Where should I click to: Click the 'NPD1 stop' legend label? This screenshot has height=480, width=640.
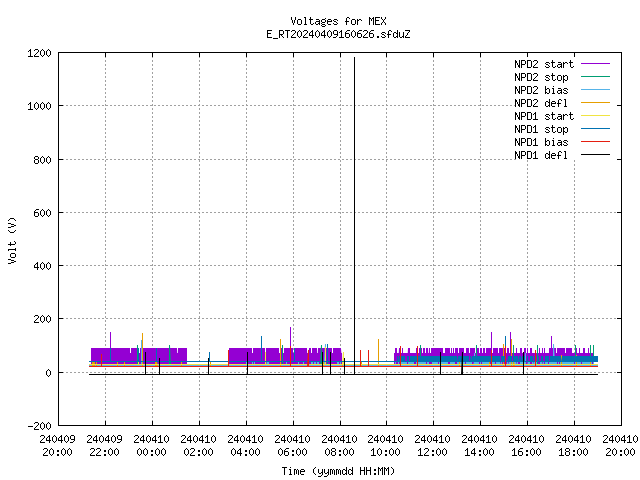click(541, 129)
